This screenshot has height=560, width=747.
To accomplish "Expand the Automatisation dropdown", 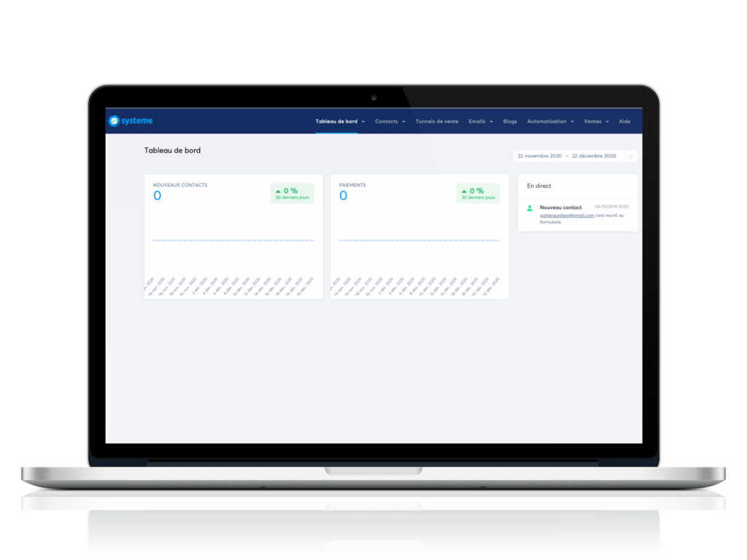I will (x=550, y=122).
